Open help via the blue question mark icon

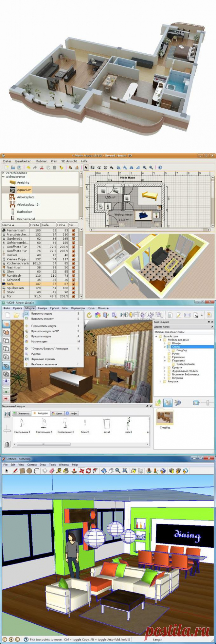point(160,168)
